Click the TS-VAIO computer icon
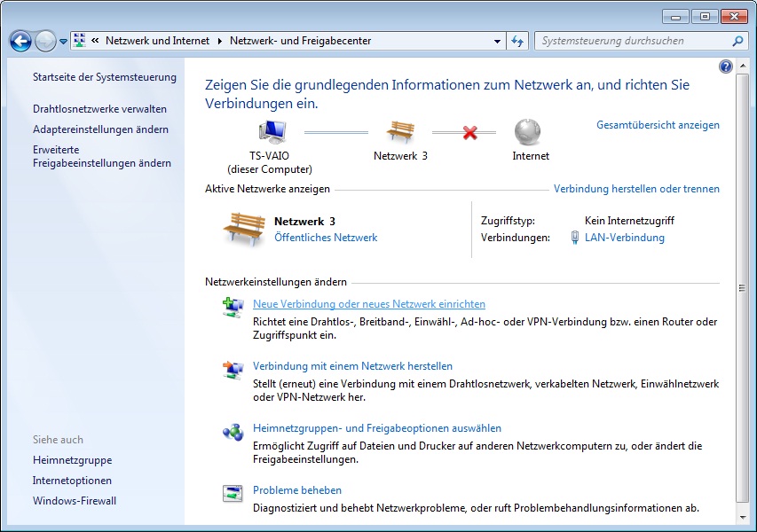Image resolution: width=757 pixels, height=532 pixels. point(272,132)
